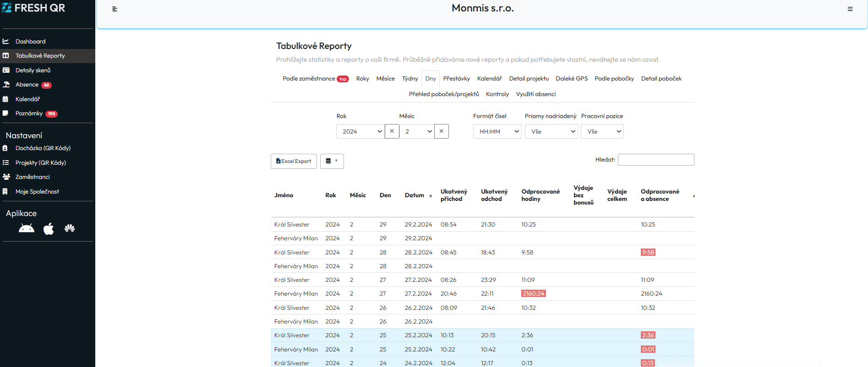This screenshot has width=868, height=367.
Task: Click the Huawei app icon
Action: [70, 228]
